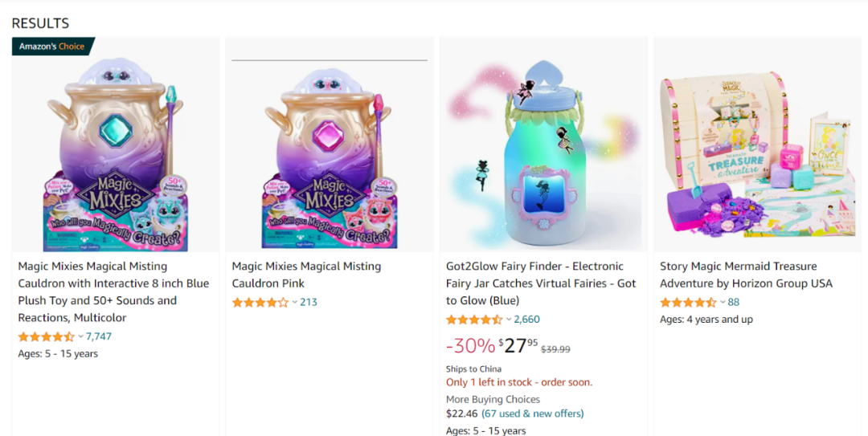Image resolution: width=868 pixels, height=436 pixels.
Task: Open the Mermaid Treasure Adventure product image
Action: tap(757, 153)
